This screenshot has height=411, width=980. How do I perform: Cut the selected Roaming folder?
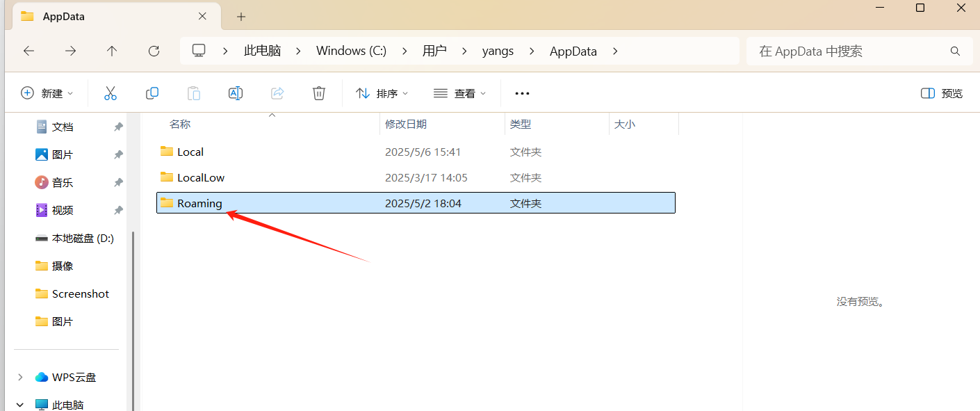pyautogui.click(x=111, y=92)
